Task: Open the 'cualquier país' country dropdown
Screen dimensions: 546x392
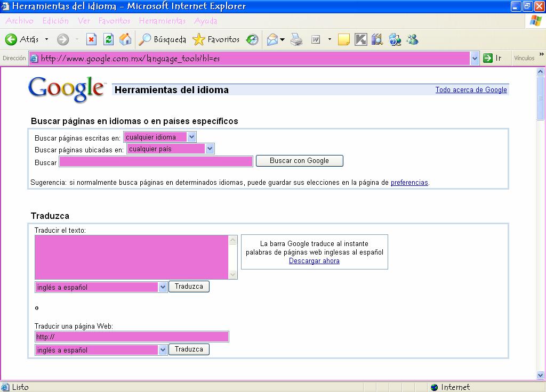Action: [171, 149]
